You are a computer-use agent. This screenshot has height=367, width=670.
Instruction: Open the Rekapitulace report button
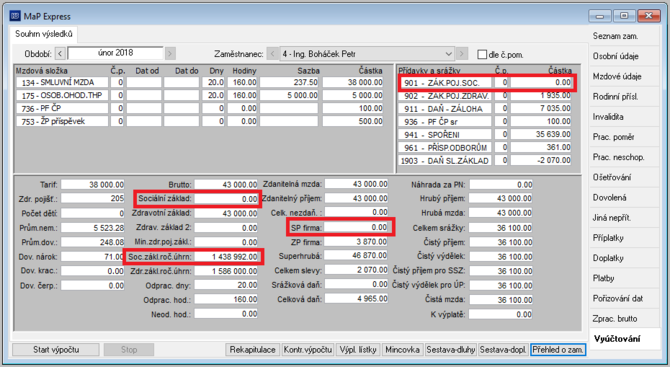click(x=253, y=349)
